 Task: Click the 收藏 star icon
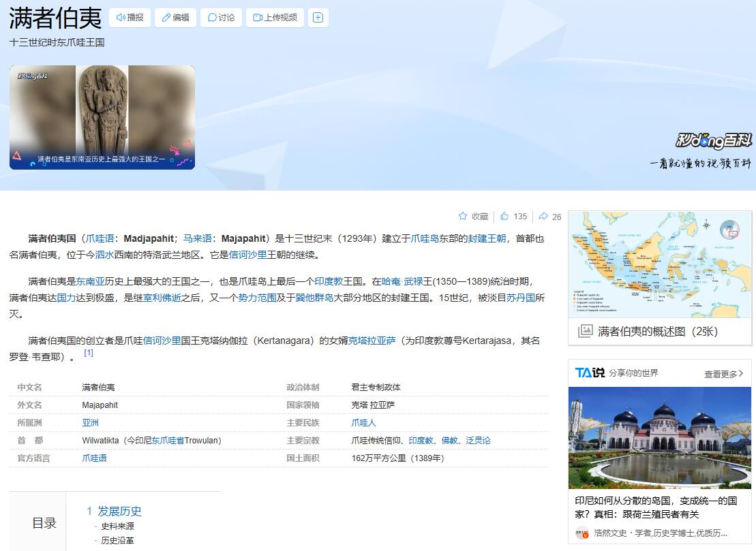tap(463, 217)
